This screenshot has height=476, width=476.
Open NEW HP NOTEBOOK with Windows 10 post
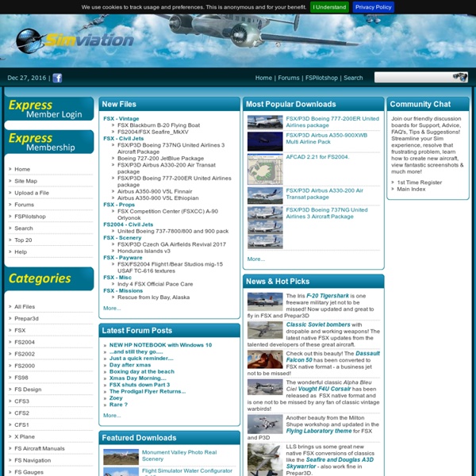click(160, 345)
